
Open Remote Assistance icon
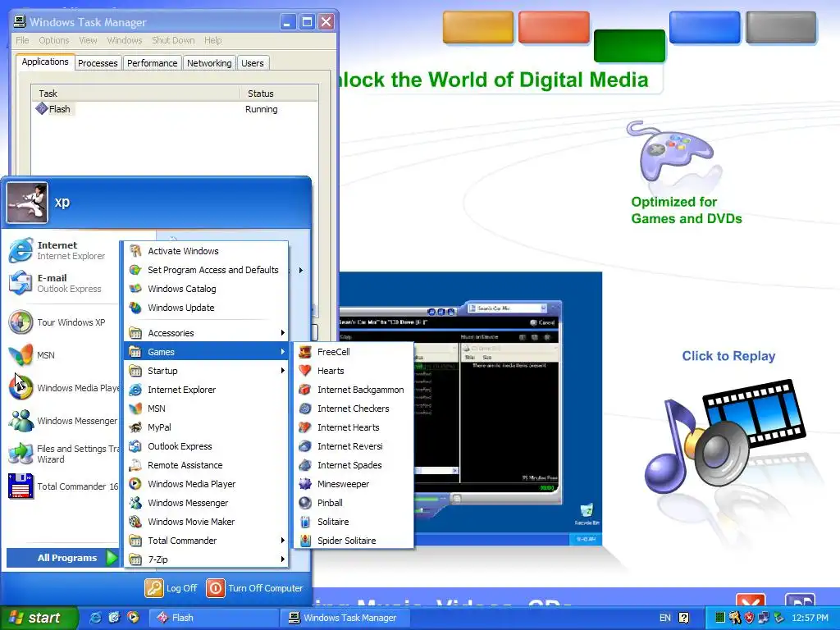[135, 465]
